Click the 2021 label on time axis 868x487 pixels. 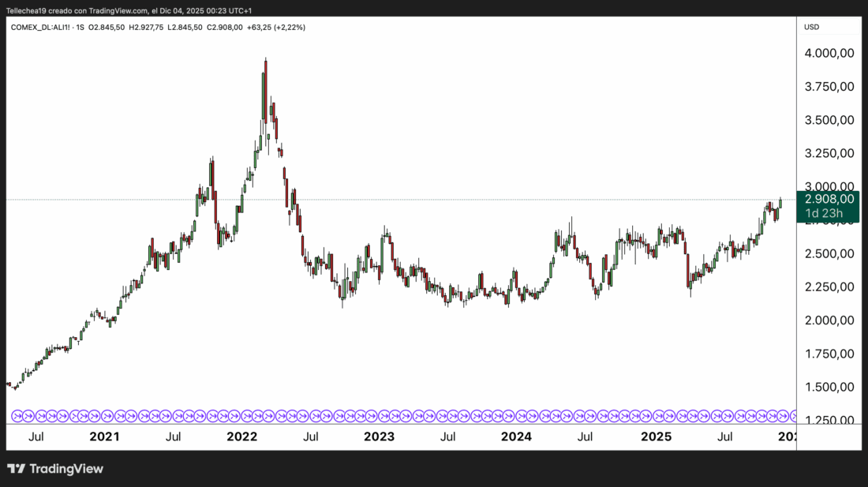104,436
